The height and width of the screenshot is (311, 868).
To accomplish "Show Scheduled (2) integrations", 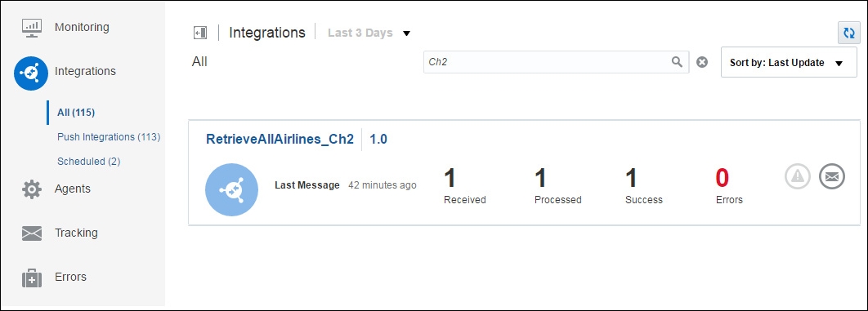I will click(x=88, y=162).
